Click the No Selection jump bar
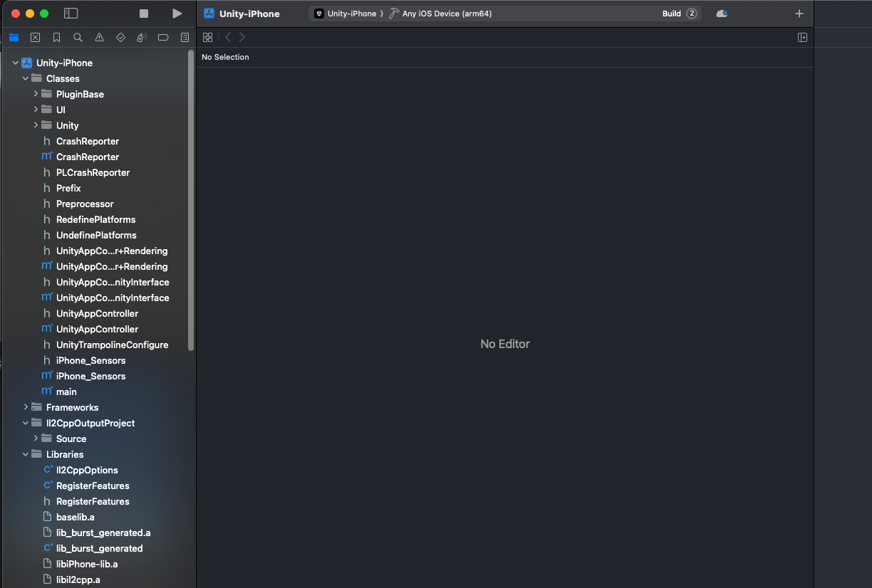872x588 pixels. point(225,57)
